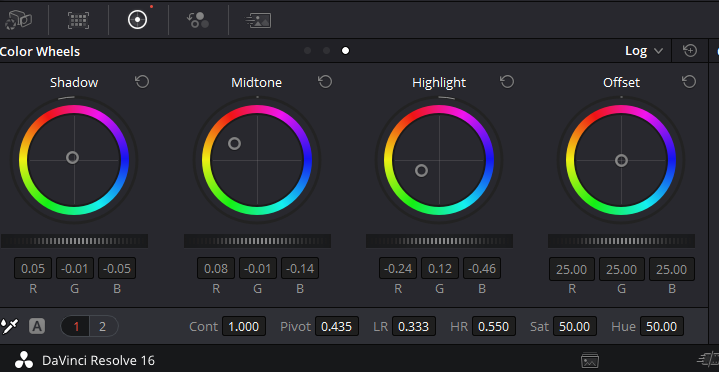Viewport: 719px width, 372px height.
Task: Select the Shadow green value field
Action: [x=75, y=268]
